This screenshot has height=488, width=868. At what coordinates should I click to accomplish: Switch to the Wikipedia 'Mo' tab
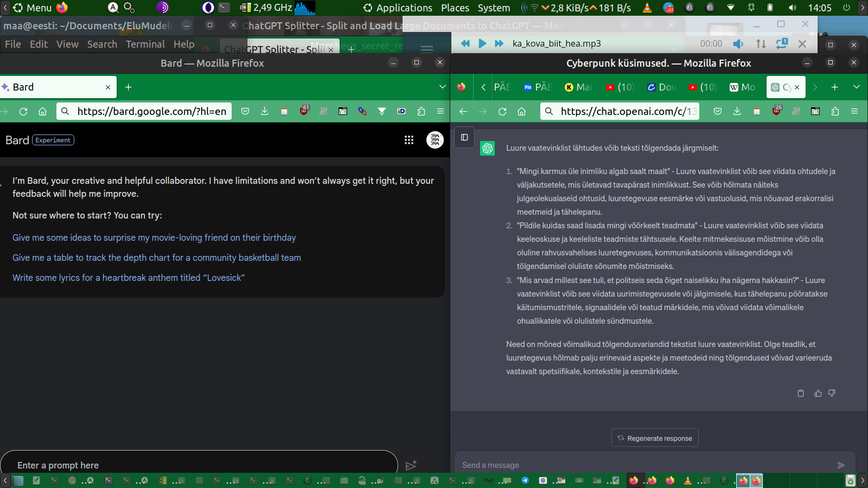pos(743,87)
